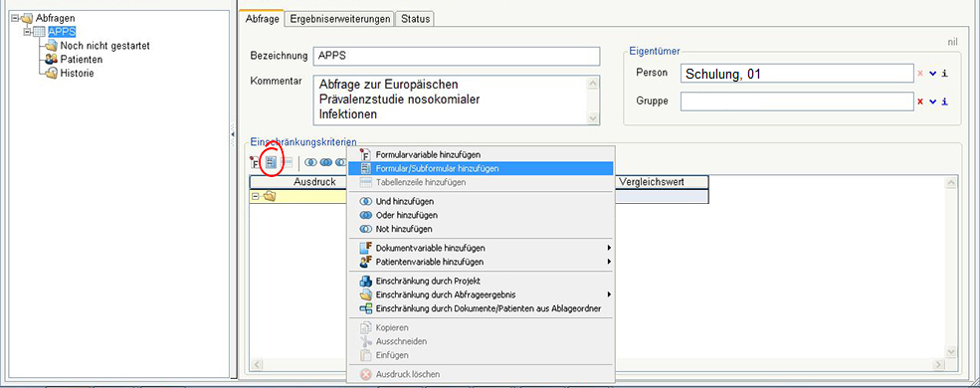The width and height of the screenshot is (980, 388).
Task: Click the criteria table scrollbar up arrow
Action: point(950,182)
